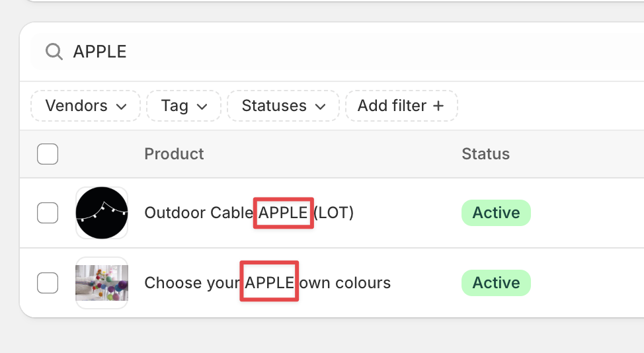The image size is (644, 353).
Task: Click the plus icon in Add filter
Action: click(438, 106)
